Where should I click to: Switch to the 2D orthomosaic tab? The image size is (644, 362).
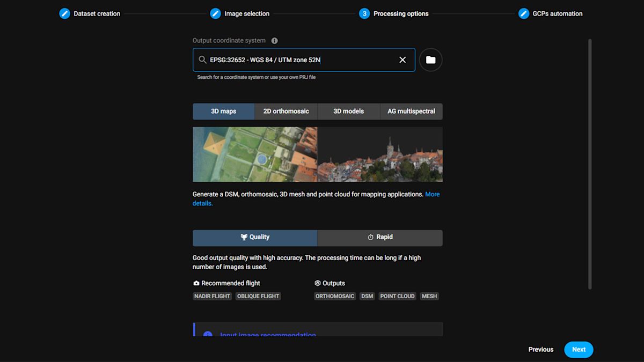point(286,111)
